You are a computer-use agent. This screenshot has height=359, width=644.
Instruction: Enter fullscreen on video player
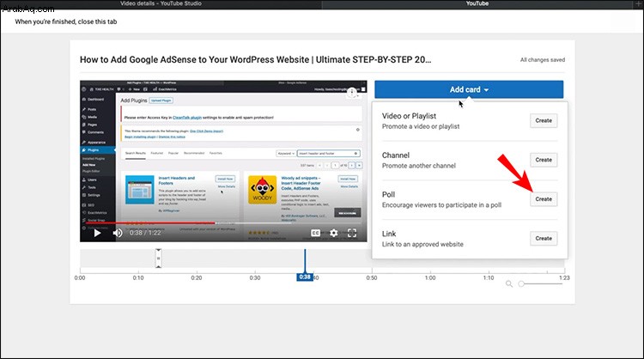pos(352,233)
